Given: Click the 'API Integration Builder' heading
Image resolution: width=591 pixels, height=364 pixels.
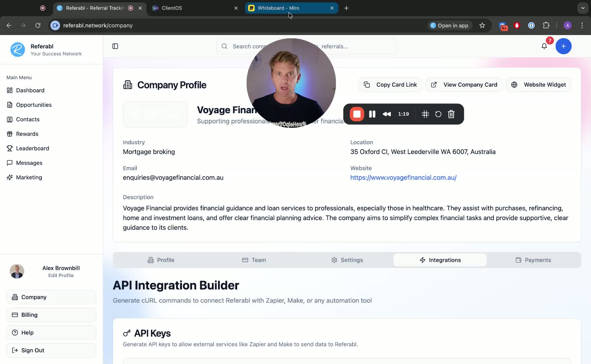Looking at the screenshot, I should coord(176,285).
